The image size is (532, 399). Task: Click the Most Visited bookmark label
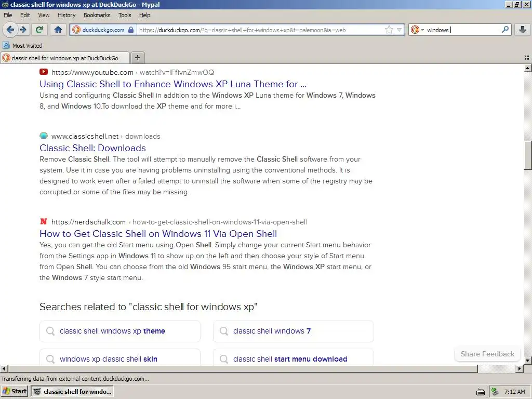coord(27,46)
